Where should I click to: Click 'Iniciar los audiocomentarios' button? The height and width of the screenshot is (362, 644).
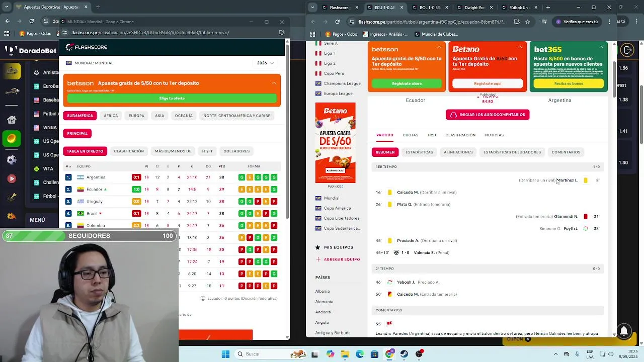pos(488,115)
